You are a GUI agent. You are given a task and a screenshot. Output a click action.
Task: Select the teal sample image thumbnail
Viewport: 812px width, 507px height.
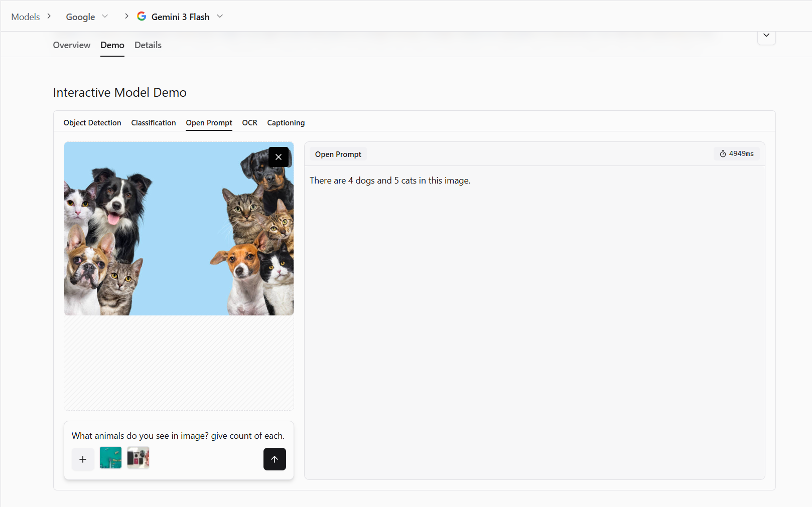[x=110, y=458]
